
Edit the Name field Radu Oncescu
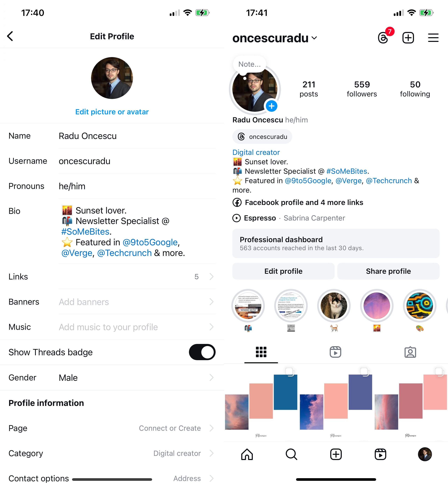click(x=137, y=136)
